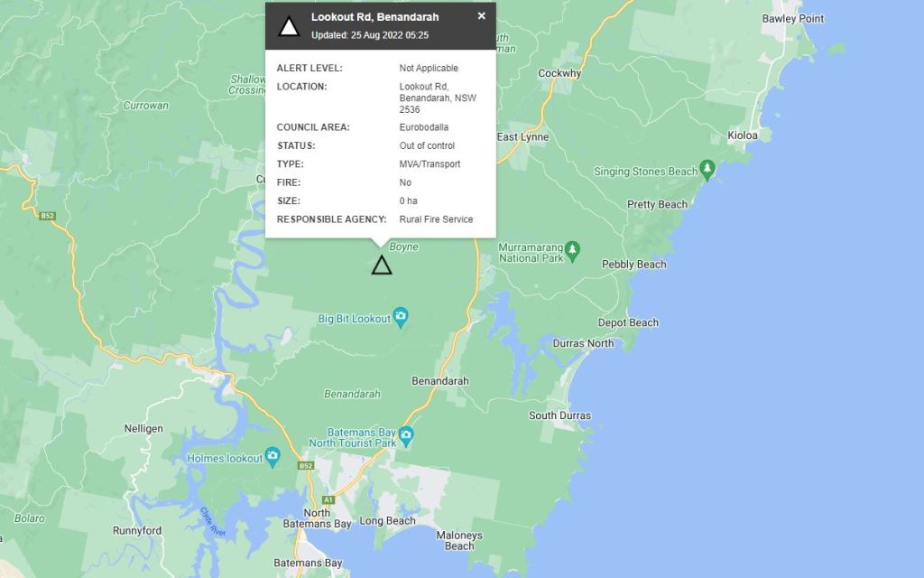Select the Pebbly Beach label
This screenshot has width=924, height=578.
click(634, 265)
